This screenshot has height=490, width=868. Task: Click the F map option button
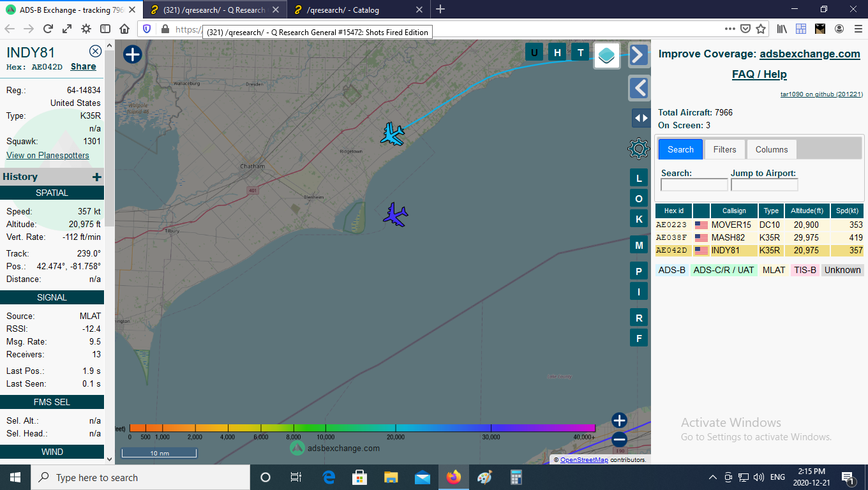pos(639,338)
